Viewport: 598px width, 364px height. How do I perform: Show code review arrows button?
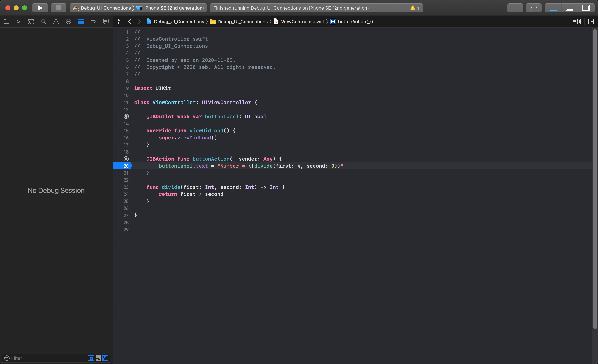[x=534, y=8]
